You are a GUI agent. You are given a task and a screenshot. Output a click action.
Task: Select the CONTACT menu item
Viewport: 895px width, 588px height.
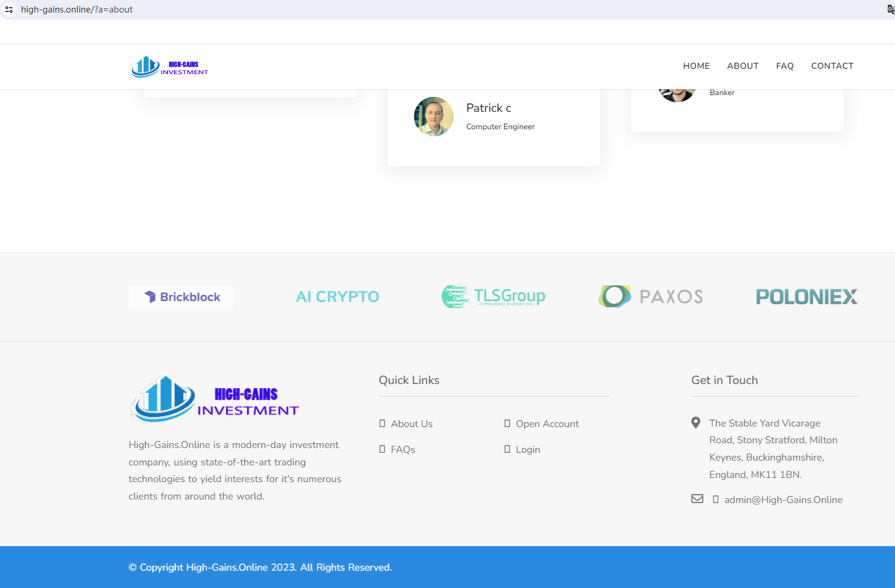[832, 66]
